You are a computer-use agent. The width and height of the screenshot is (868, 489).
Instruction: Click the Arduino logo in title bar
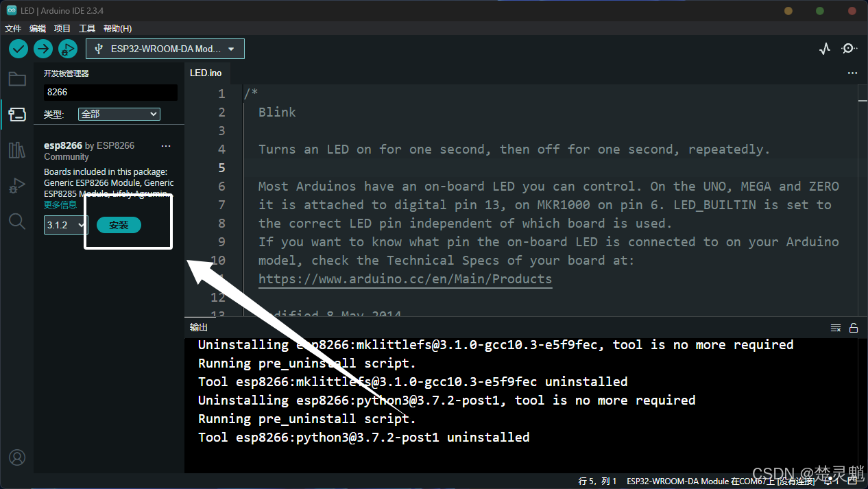point(12,11)
